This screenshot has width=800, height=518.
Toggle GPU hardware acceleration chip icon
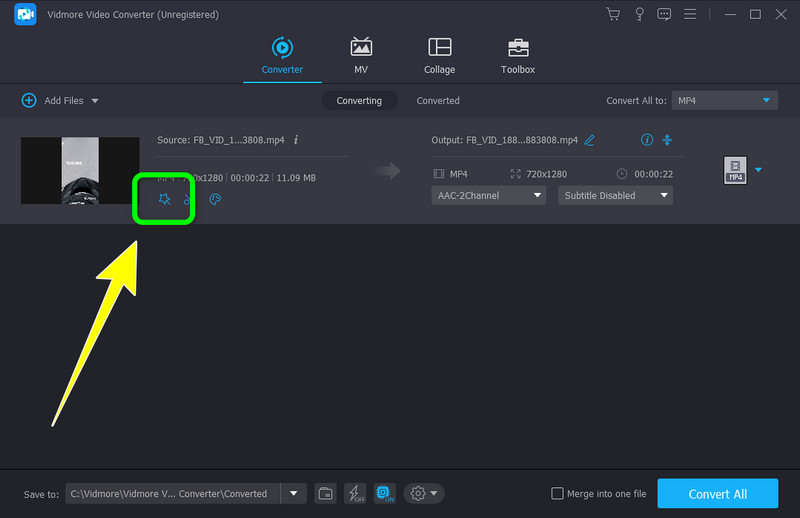point(384,493)
